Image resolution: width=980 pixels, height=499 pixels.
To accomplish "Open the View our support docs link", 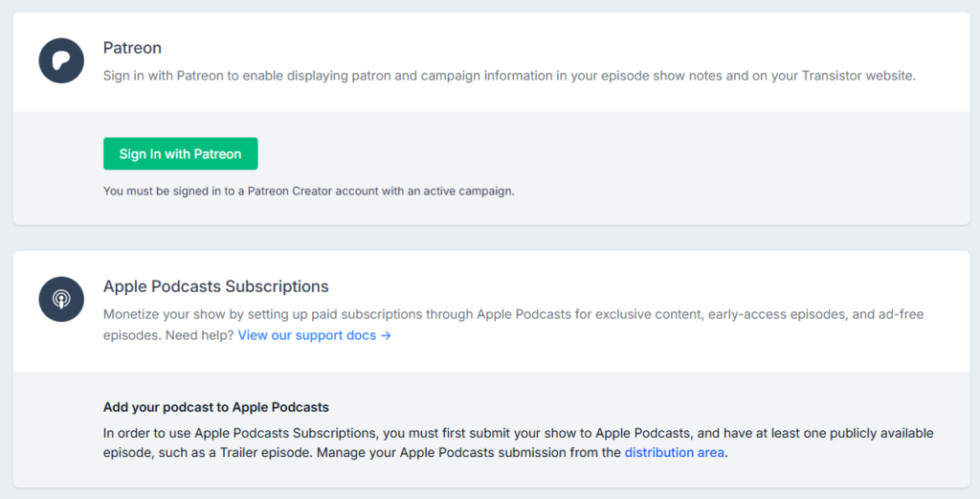I will 314,335.
